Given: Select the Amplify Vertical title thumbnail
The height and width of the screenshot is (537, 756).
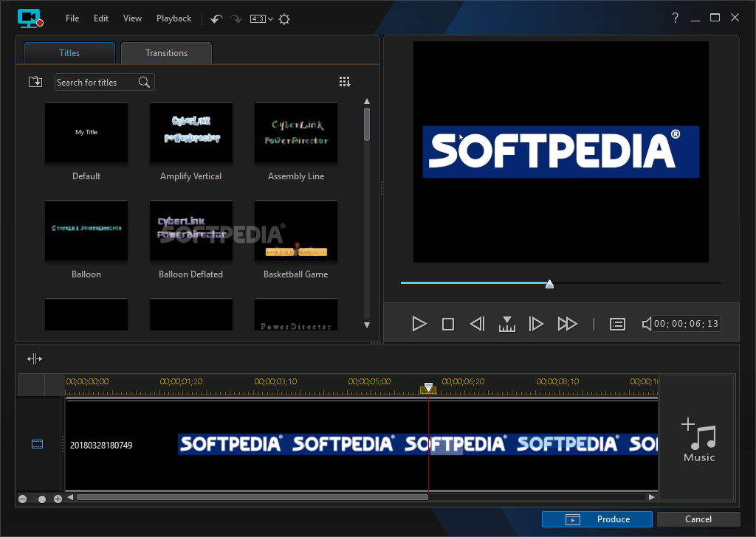Looking at the screenshot, I should tap(191, 133).
